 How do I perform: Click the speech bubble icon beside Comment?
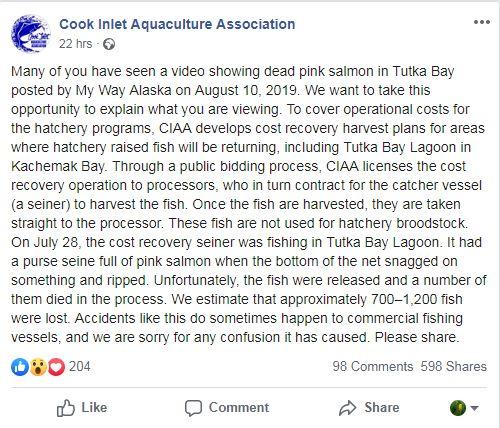pos(193,408)
